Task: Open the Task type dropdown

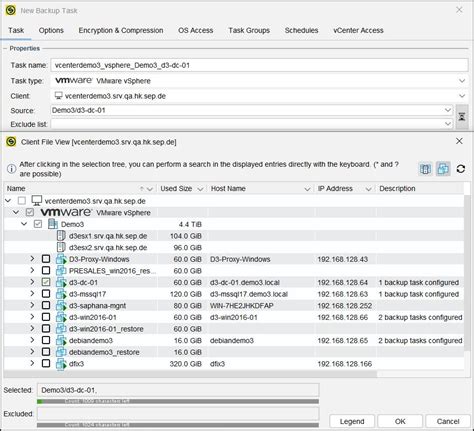Action: click(x=462, y=81)
